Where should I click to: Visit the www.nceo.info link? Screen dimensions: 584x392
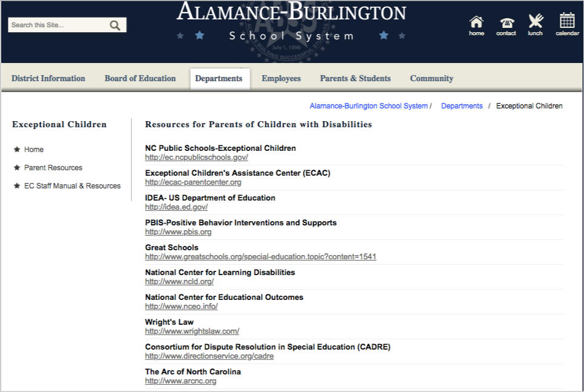pyautogui.click(x=181, y=307)
